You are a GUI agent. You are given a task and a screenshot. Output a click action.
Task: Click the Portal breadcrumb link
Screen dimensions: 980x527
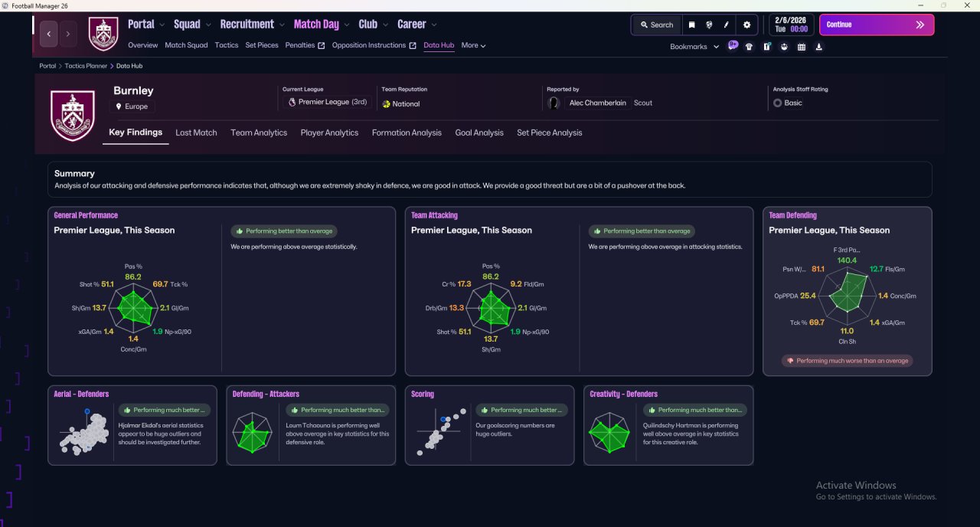point(47,66)
